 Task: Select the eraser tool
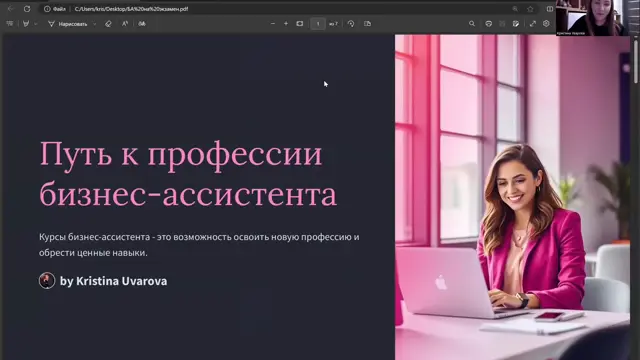[108, 24]
